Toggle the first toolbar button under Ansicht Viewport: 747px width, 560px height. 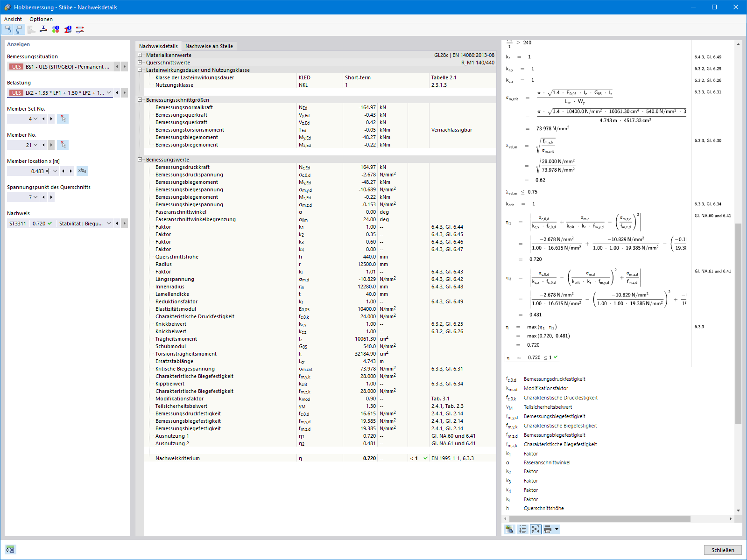point(7,29)
